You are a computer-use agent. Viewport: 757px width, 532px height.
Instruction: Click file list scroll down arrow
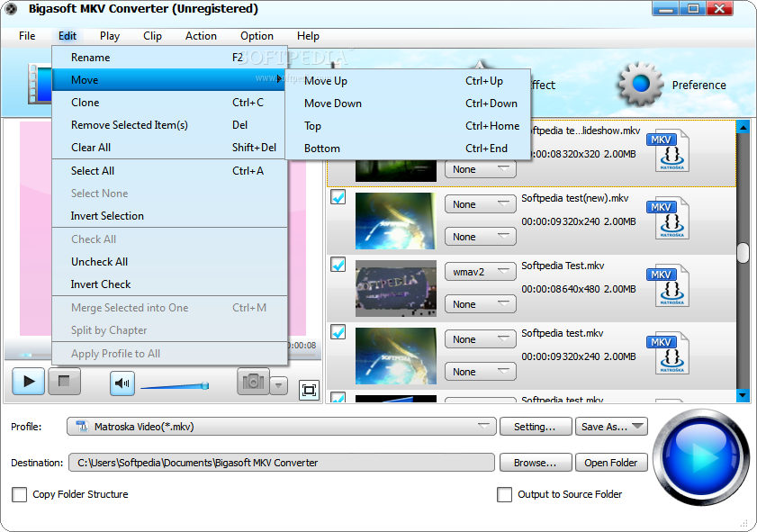(743, 396)
